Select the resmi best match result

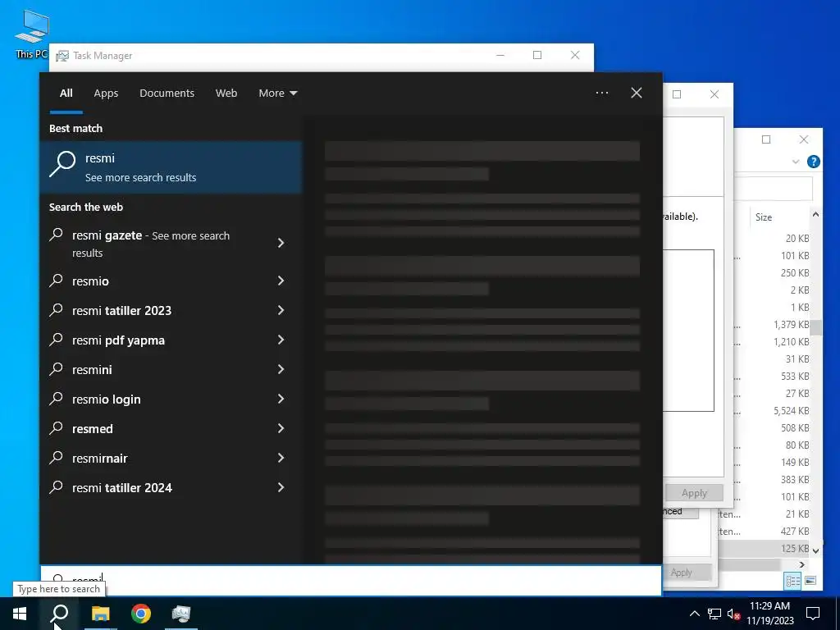pyautogui.click(x=171, y=167)
